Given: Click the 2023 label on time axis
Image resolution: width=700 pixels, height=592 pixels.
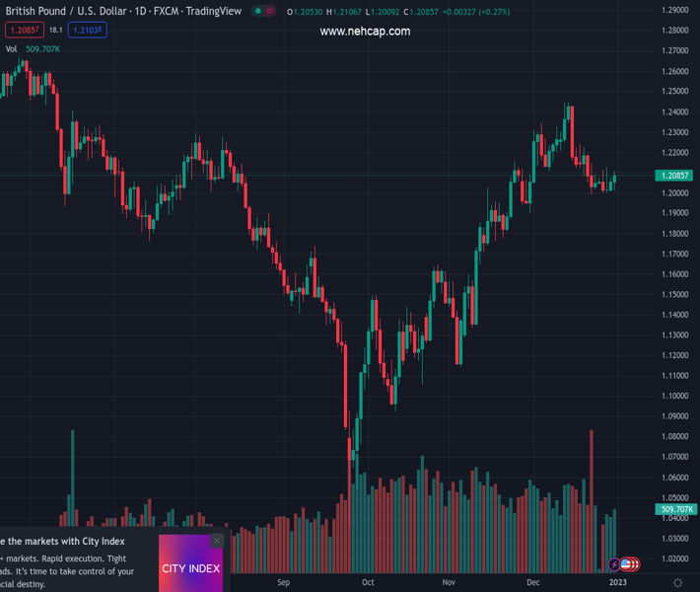Looking at the screenshot, I should click(x=617, y=583).
